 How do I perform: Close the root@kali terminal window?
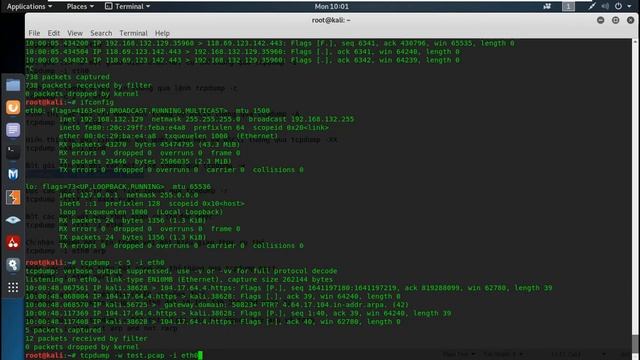[x=631, y=20]
